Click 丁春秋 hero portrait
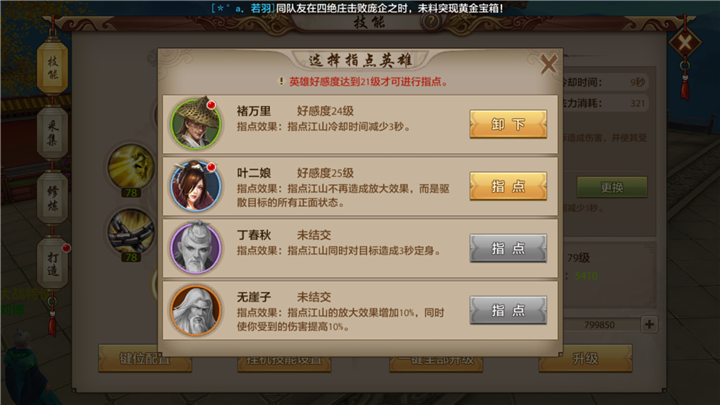 pyautogui.click(x=196, y=248)
